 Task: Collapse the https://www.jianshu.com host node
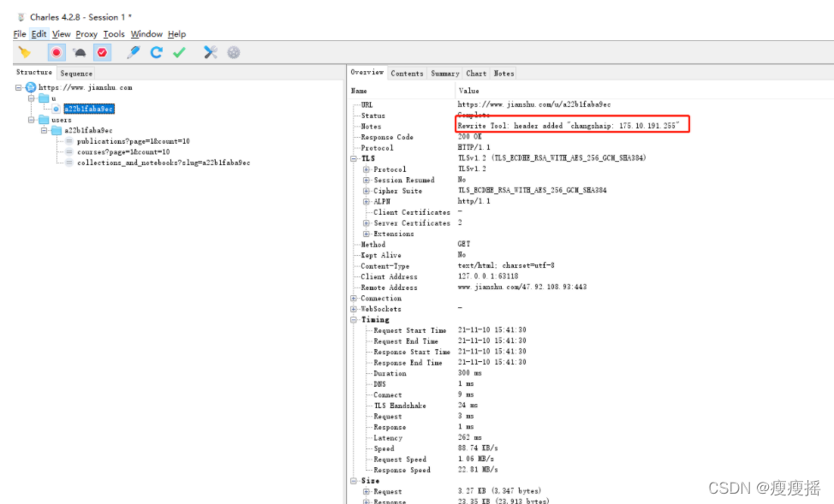[x=19, y=88]
